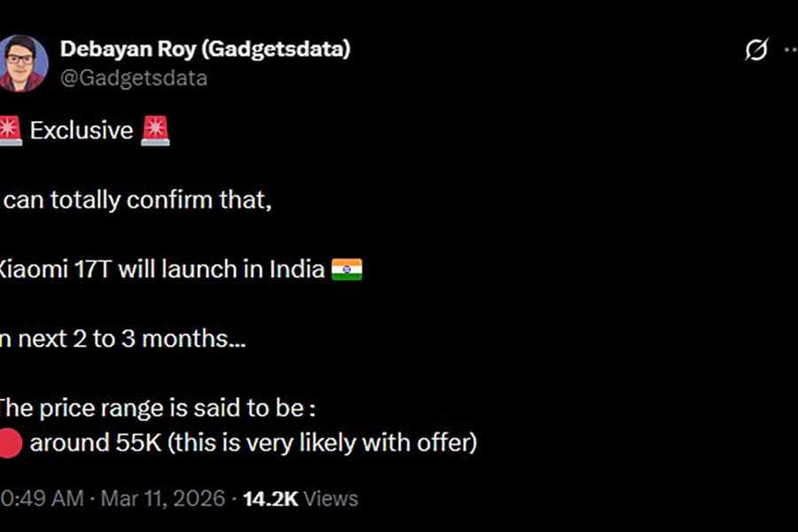Click the 'next 2 to 3 months' line

point(124,339)
